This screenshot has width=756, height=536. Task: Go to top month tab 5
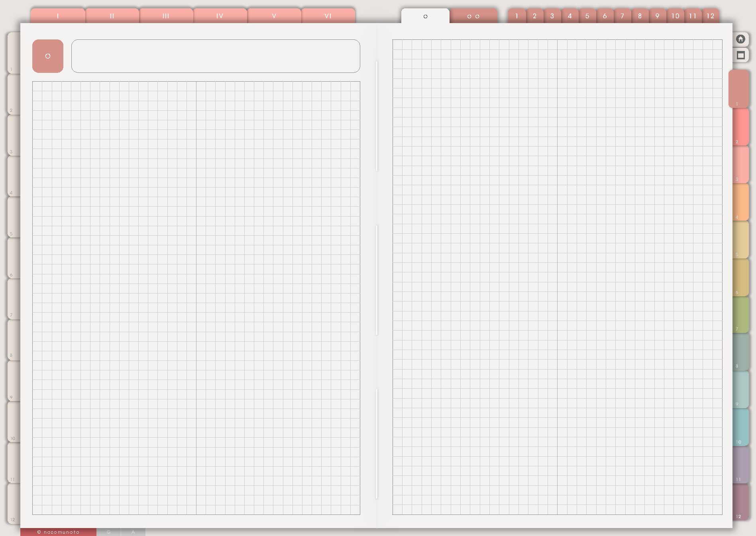pos(587,16)
